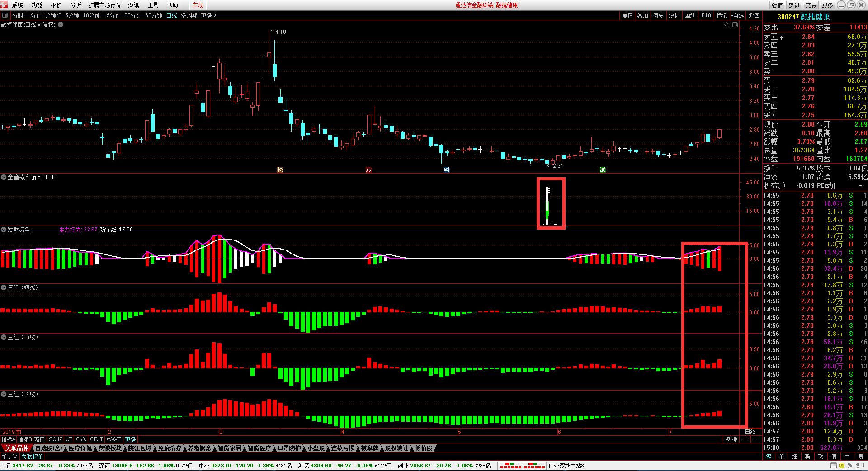
Task: Click the F10 button in chart toolbar
Action: coord(706,15)
